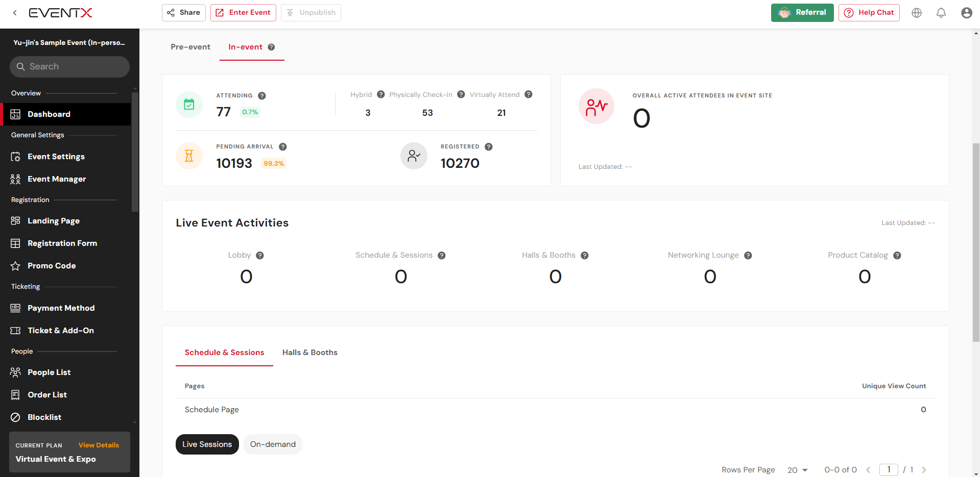Open the user account avatar menu
980x477 pixels.
tap(966, 13)
